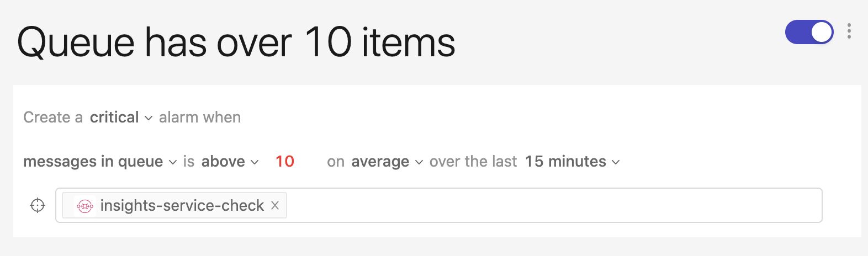Click the queue icon in insights-service-check tag
Image resolution: width=868 pixels, height=256 pixels.
84,206
